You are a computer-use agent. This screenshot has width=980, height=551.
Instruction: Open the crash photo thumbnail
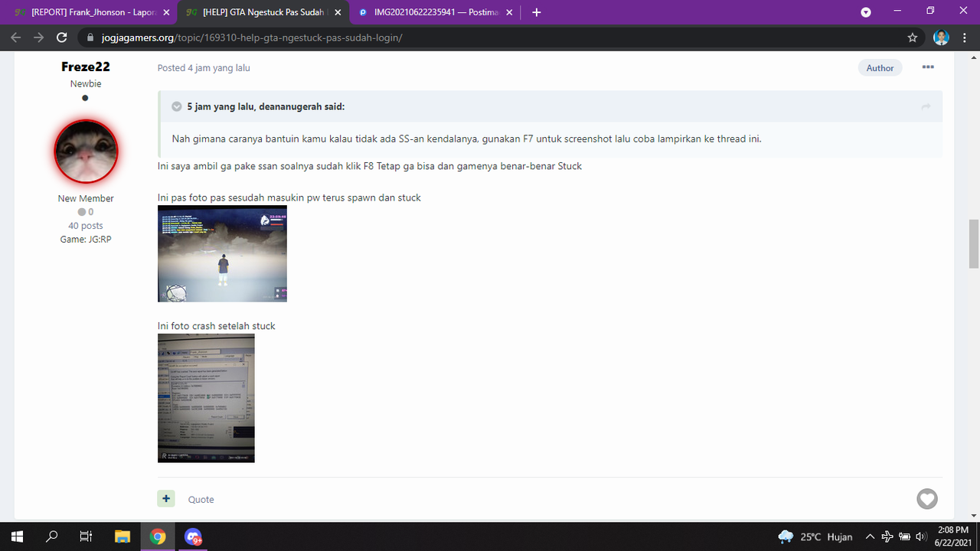[206, 398]
